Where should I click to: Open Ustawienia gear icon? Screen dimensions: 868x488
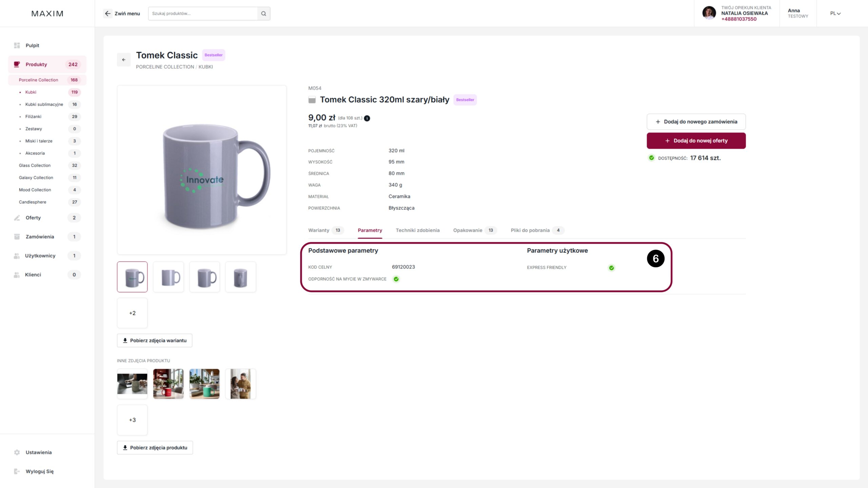pos(17,452)
